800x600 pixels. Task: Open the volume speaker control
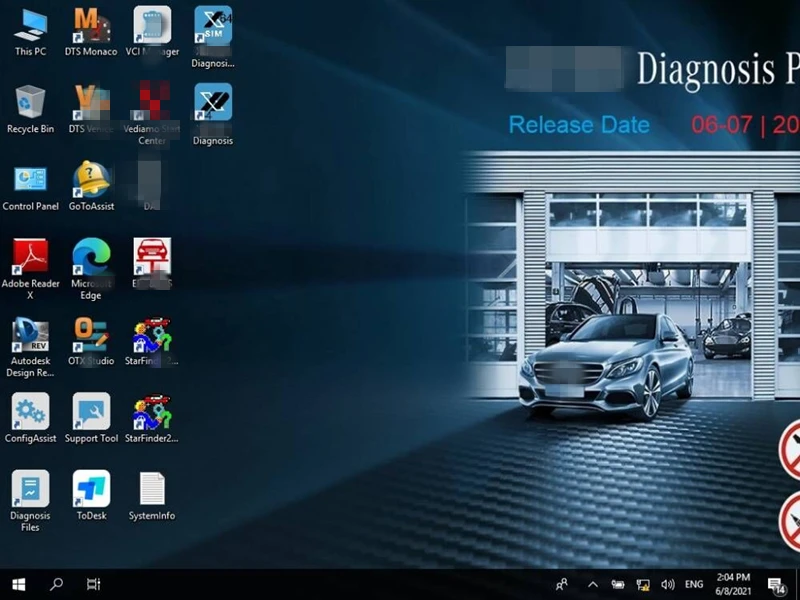tap(667, 584)
